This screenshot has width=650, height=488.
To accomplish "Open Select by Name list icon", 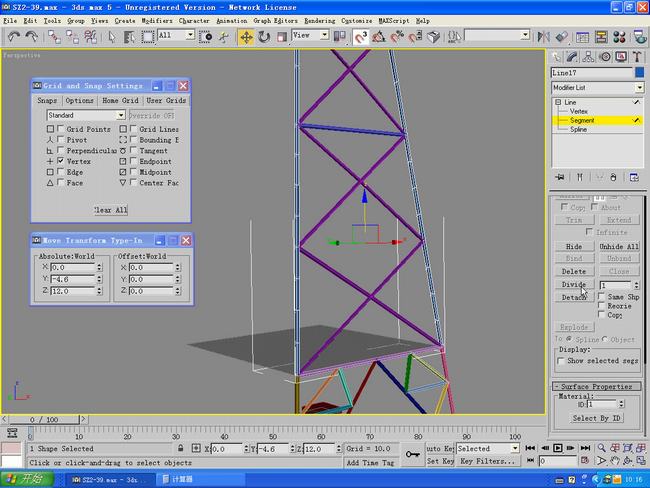I will (129, 37).
